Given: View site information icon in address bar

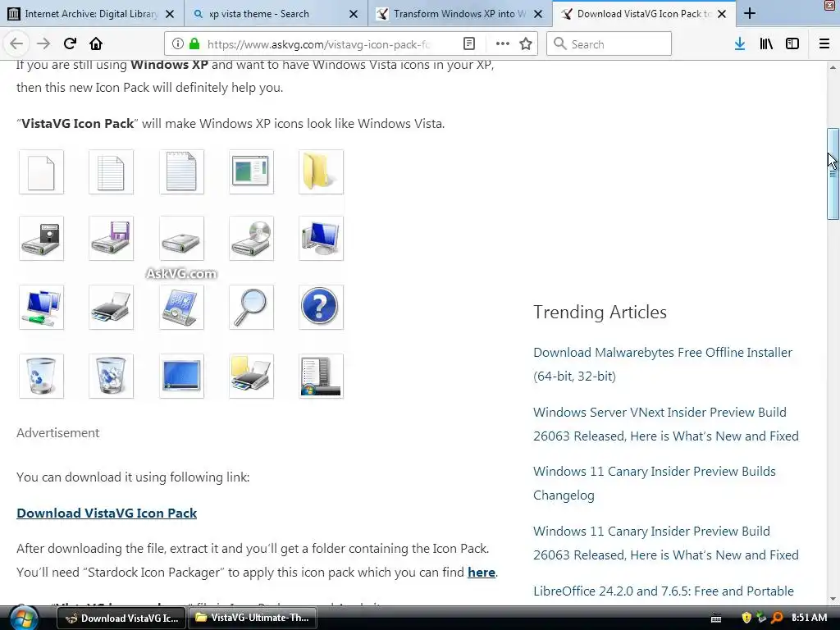Looking at the screenshot, I should [x=178, y=44].
